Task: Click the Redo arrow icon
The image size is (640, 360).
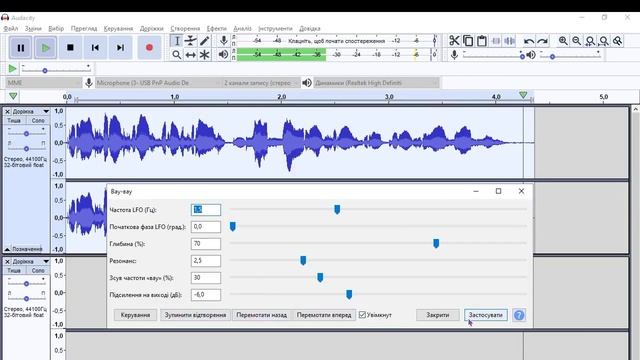Action: 542,41
